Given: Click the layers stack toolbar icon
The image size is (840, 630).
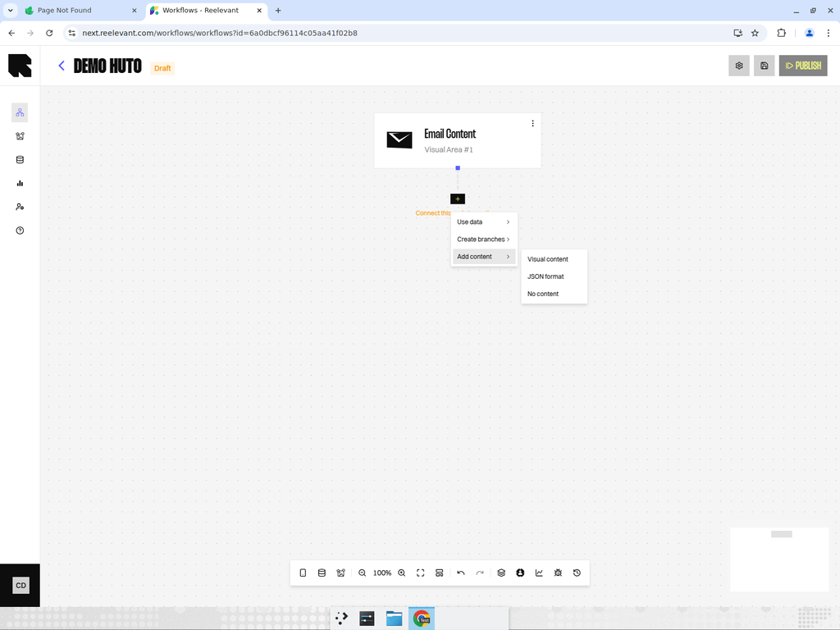Looking at the screenshot, I should click(501, 573).
